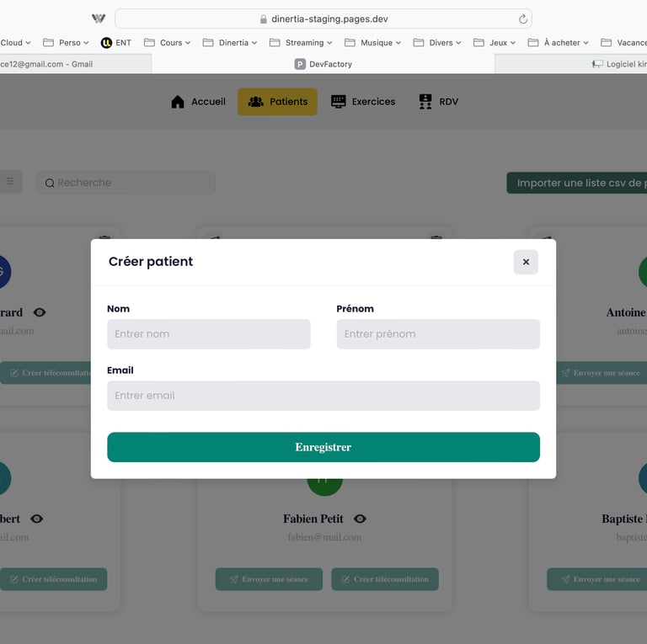This screenshot has height=644, width=647.
Task: Click the paper plane icon on Fabien's Envoyer button
Action: pos(234,579)
